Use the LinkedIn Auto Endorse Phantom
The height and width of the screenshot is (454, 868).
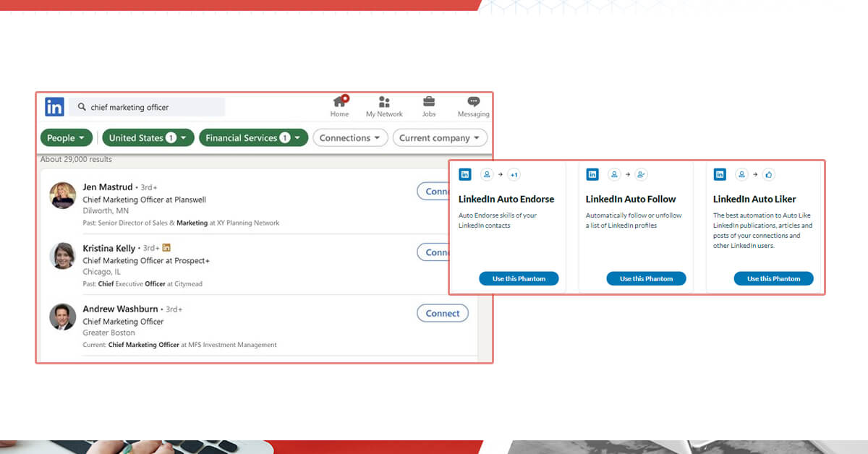click(x=519, y=278)
